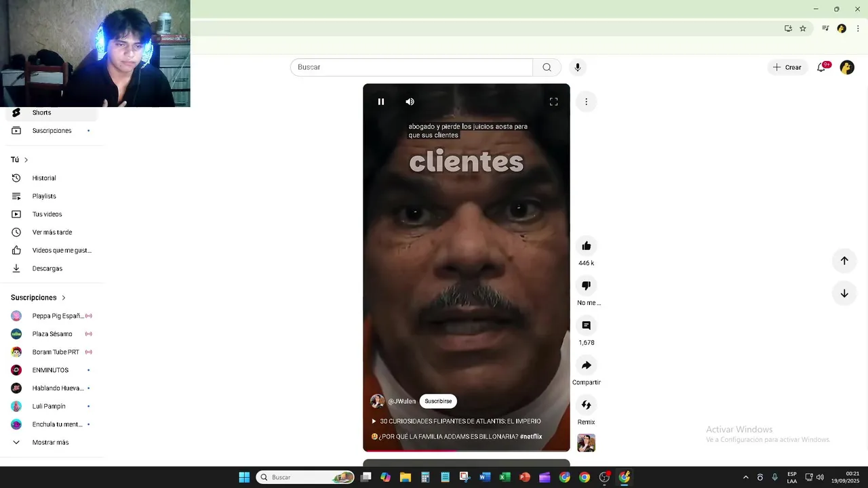
Task: Activate voice search microphone
Action: pyautogui.click(x=578, y=67)
